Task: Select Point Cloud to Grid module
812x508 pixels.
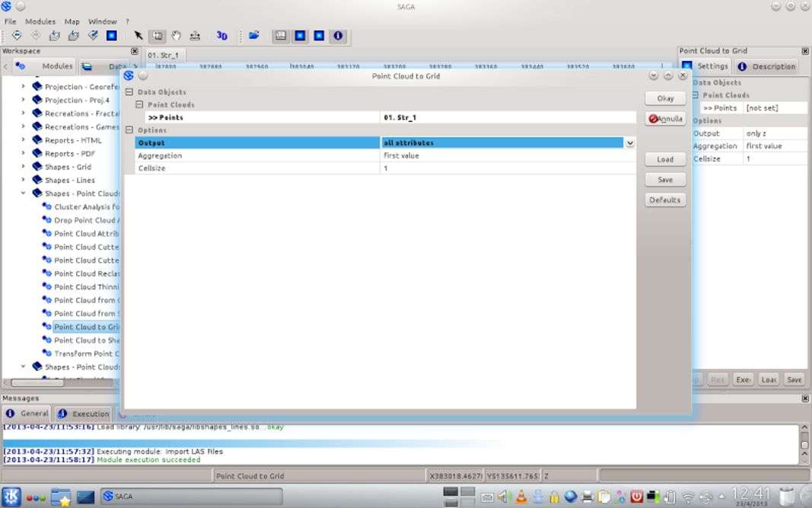Action: [86, 327]
